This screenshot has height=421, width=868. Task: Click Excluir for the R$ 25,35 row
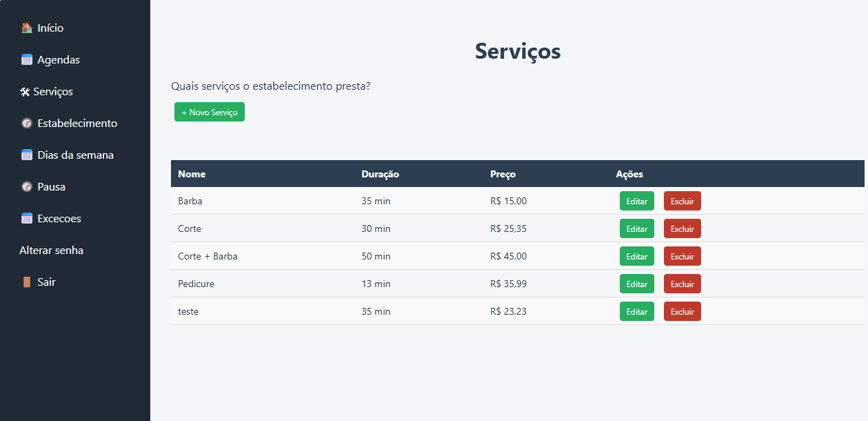pos(683,228)
